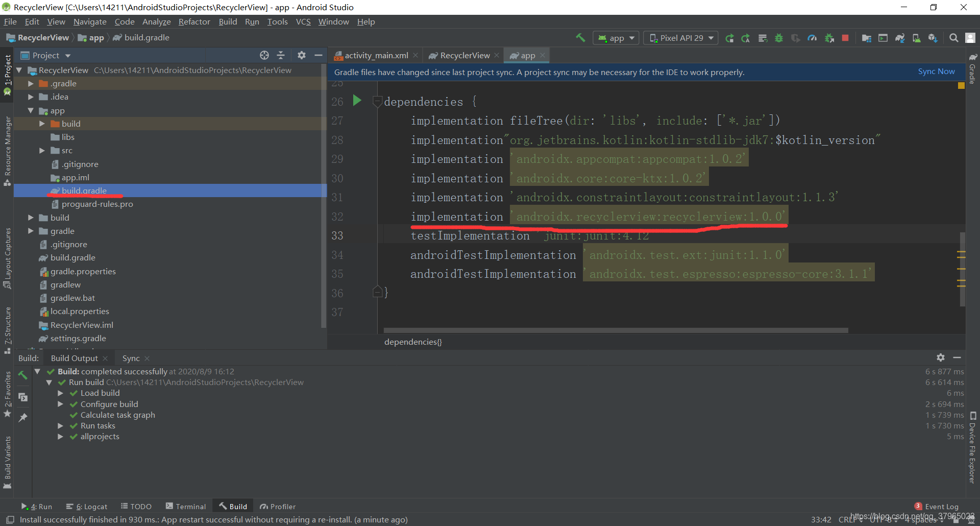Open the AVD Manager icon
The width and height of the screenshot is (980, 526).
(917, 38)
